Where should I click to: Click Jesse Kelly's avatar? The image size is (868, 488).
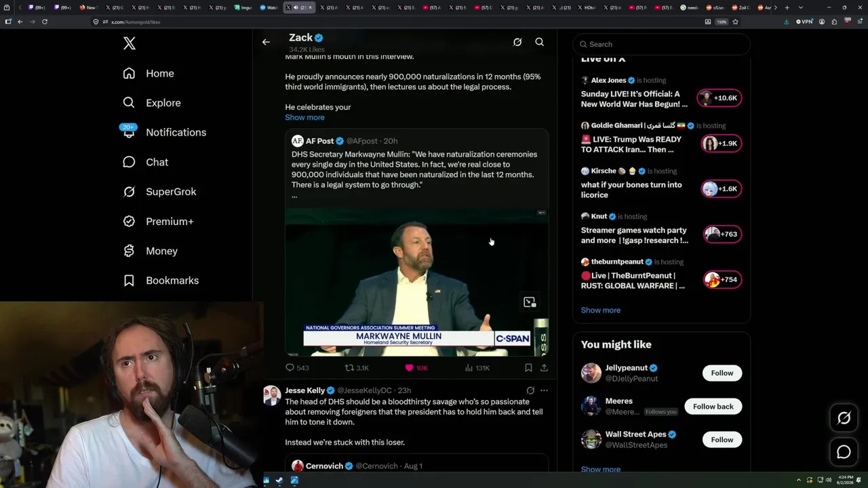pyautogui.click(x=272, y=395)
